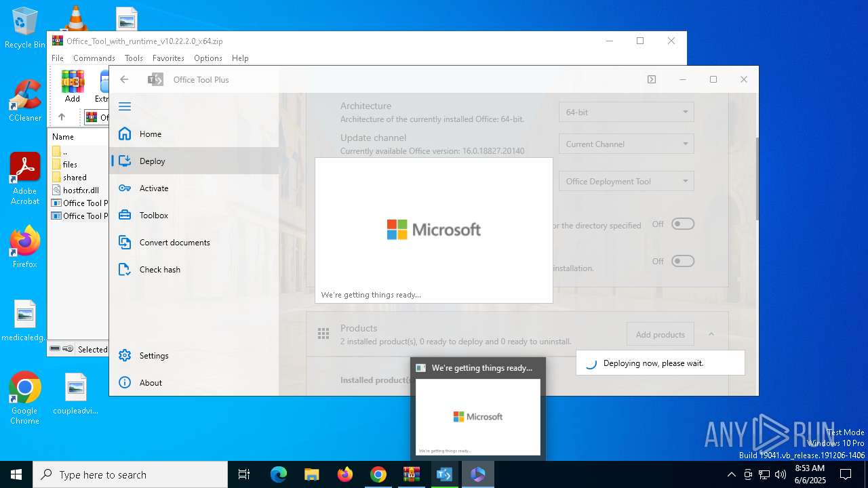Open the Commands menu in WinRAR
This screenshot has width=868, height=488.
tap(94, 58)
